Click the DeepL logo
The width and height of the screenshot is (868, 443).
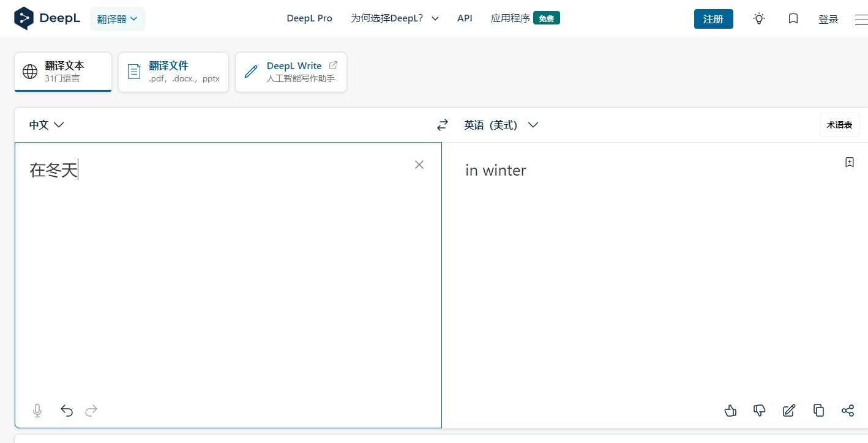click(x=47, y=18)
